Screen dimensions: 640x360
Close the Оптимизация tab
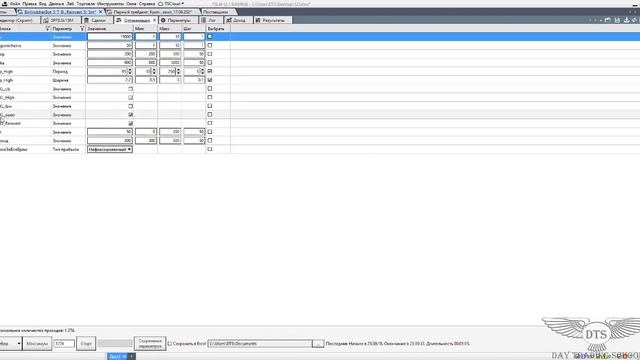click(x=154, y=20)
